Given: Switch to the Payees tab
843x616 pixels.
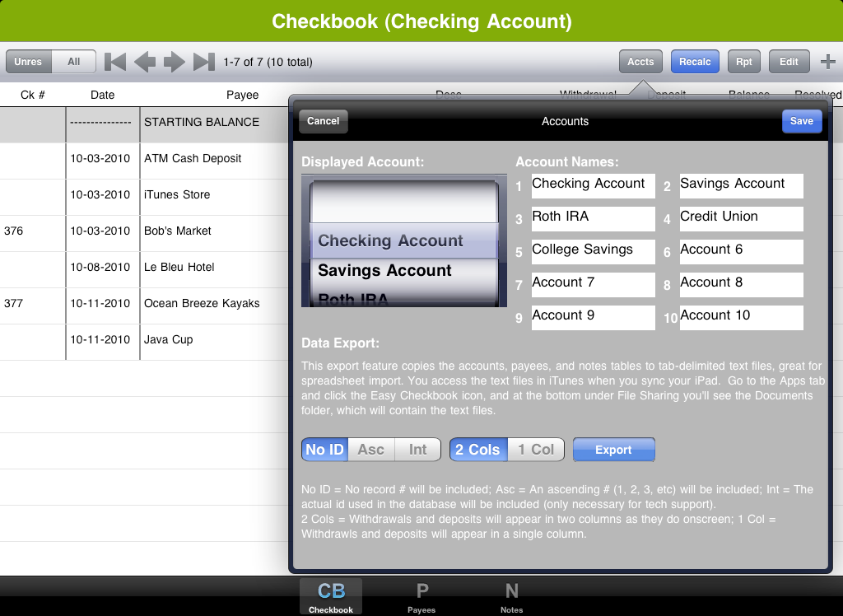Looking at the screenshot, I should (x=421, y=596).
